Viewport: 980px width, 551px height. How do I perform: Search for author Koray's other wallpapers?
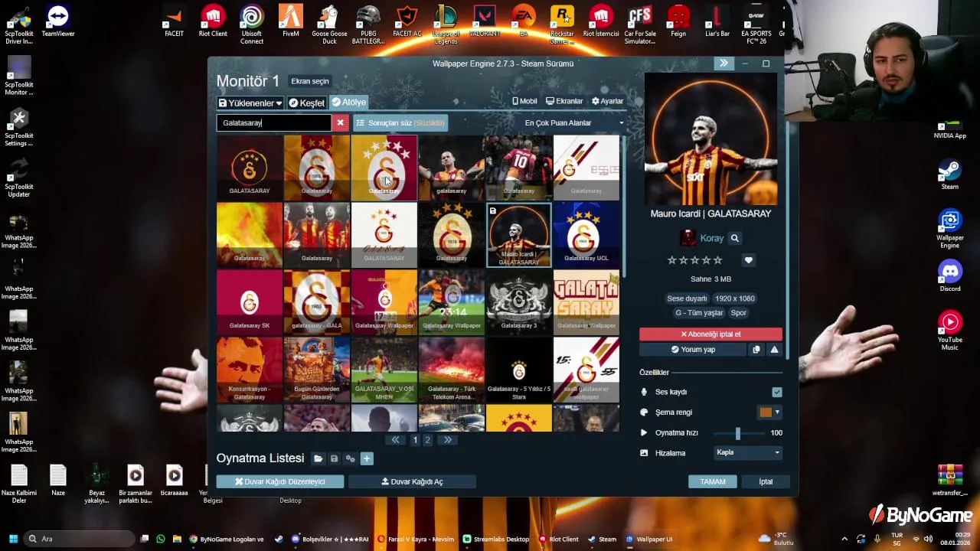[x=734, y=239]
